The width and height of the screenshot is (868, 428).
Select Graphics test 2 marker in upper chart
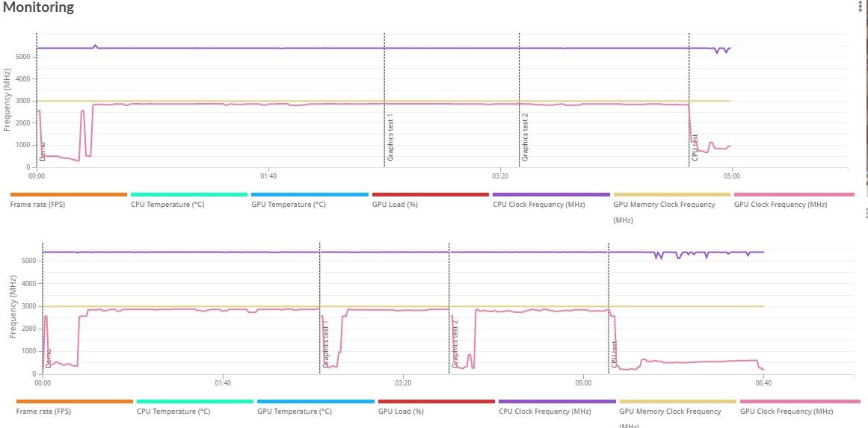(526, 138)
